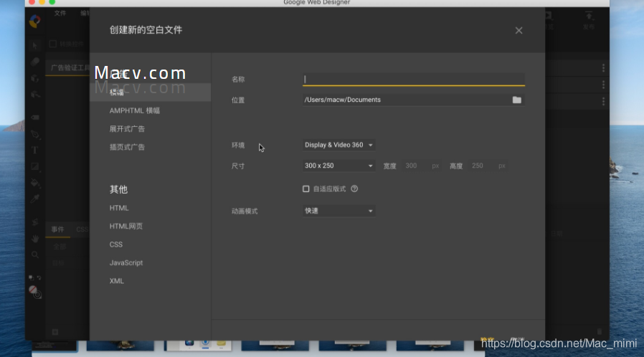The width and height of the screenshot is (644, 357).
Task: Switch to the 事件 tab
Action: 57,229
